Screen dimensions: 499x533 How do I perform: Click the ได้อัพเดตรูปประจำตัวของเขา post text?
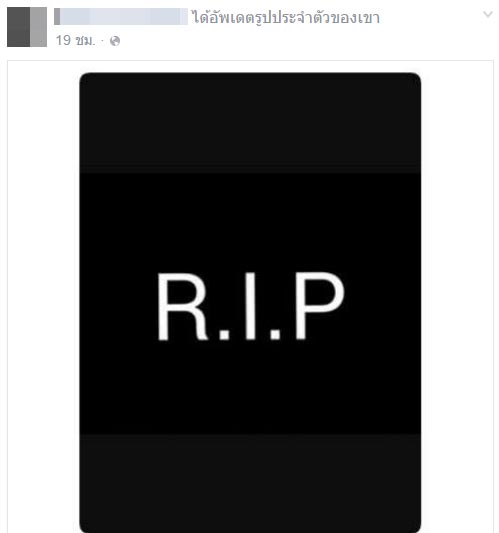click(286, 17)
